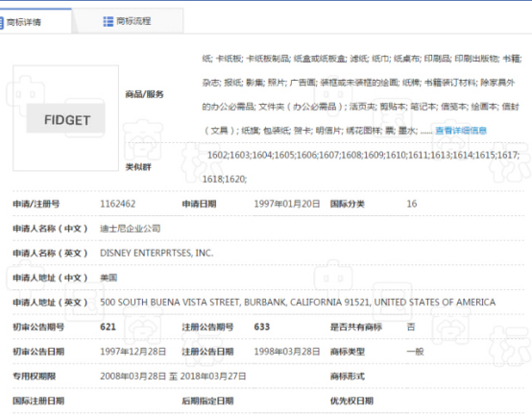Click the 申请人名称（中文） label
The width and height of the screenshot is (532, 415).
[50, 229]
